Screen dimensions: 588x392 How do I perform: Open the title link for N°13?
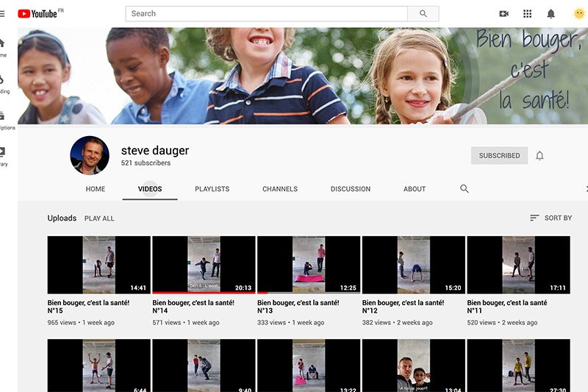pyautogui.click(x=298, y=307)
